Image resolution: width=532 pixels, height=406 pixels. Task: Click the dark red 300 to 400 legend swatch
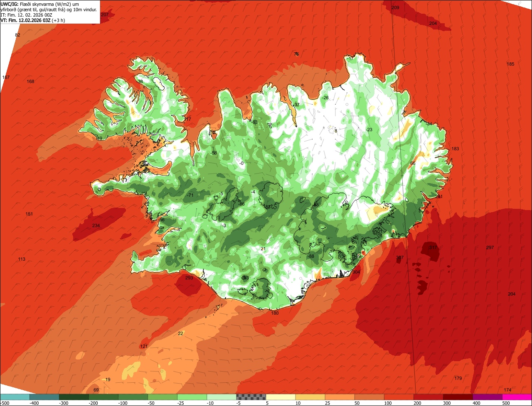tap(458, 397)
